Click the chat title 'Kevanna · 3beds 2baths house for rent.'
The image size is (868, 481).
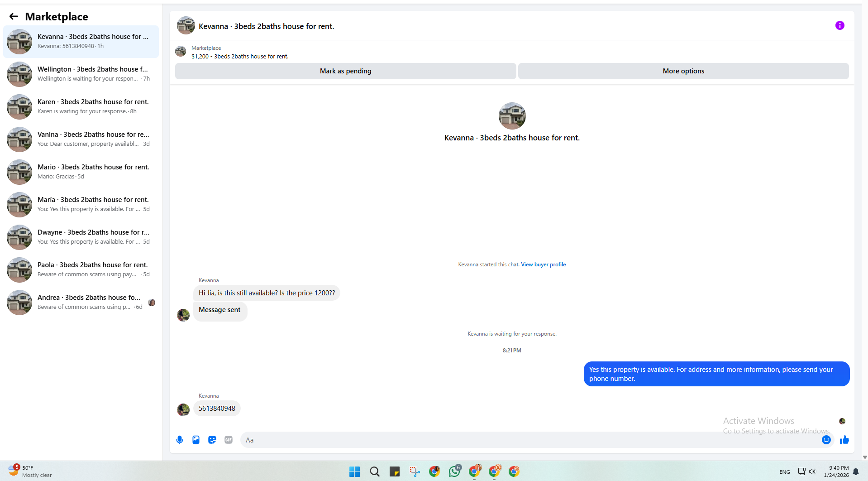click(x=267, y=26)
